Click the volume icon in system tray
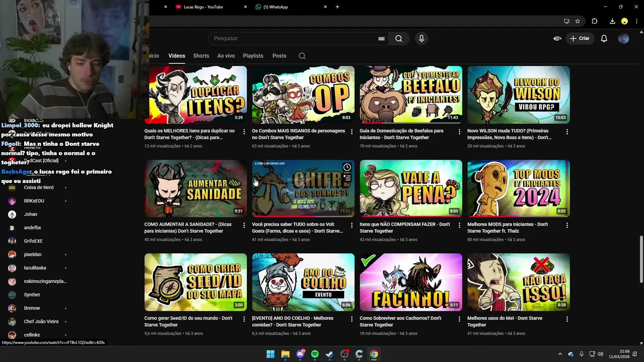The height and width of the screenshot is (362, 644). 600,354
